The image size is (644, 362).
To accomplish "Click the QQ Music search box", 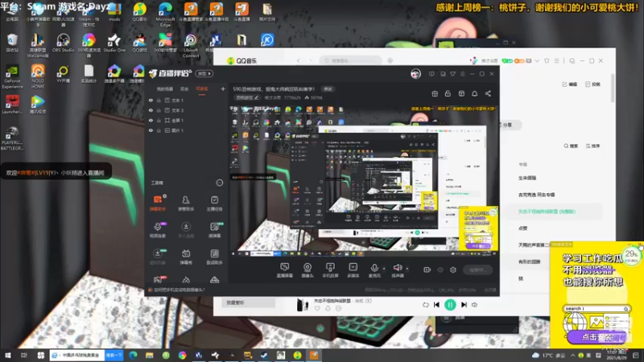I will click(350, 61).
